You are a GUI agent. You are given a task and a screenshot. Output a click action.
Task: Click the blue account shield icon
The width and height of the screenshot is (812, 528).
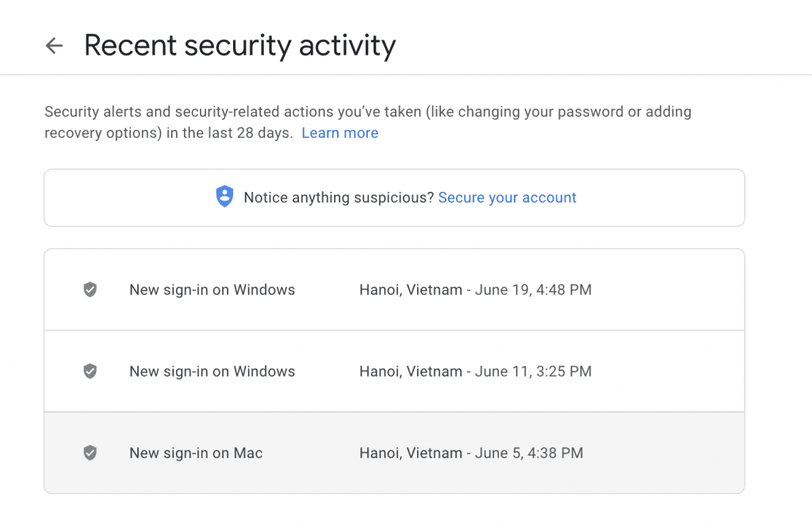[x=224, y=197]
